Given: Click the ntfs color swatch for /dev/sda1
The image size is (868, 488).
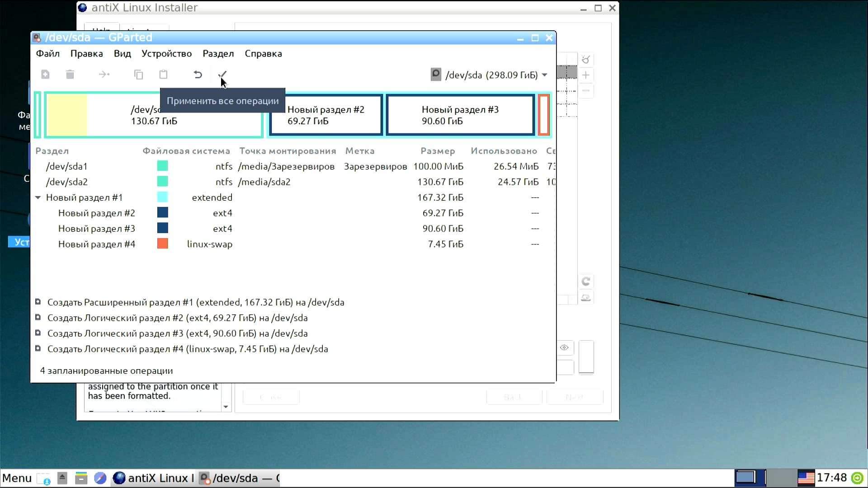Looking at the screenshot, I should pyautogui.click(x=162, y=166).
